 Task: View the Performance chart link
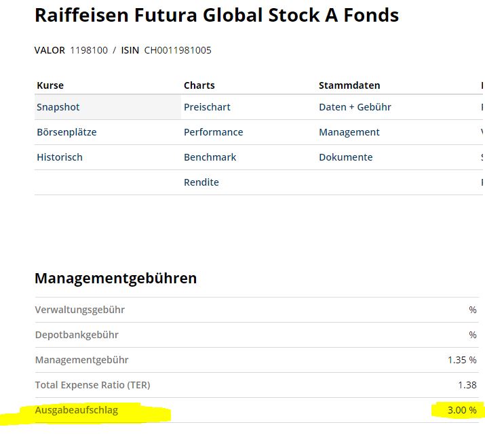click(214, 132)
